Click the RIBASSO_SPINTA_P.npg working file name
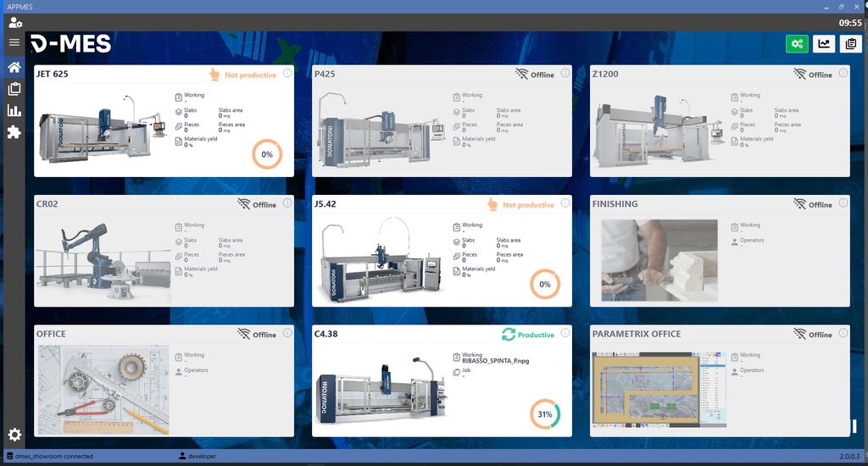Screen dimensions: 868x466 click(495, 361)
